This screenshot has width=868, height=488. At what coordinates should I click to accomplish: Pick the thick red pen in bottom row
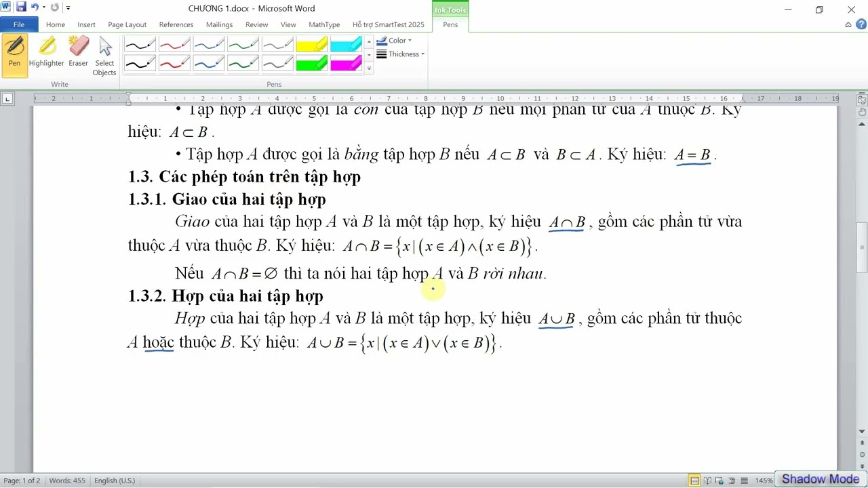(x=174, y=64)
